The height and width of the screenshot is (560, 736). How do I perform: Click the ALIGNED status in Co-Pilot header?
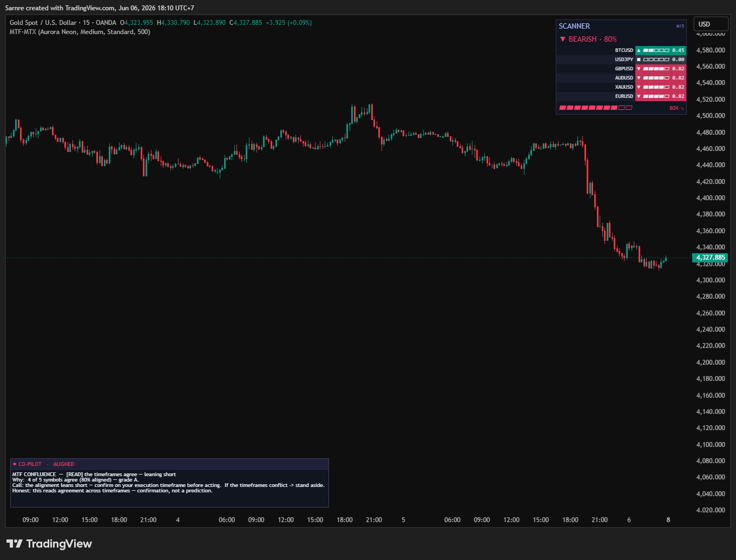63,464
